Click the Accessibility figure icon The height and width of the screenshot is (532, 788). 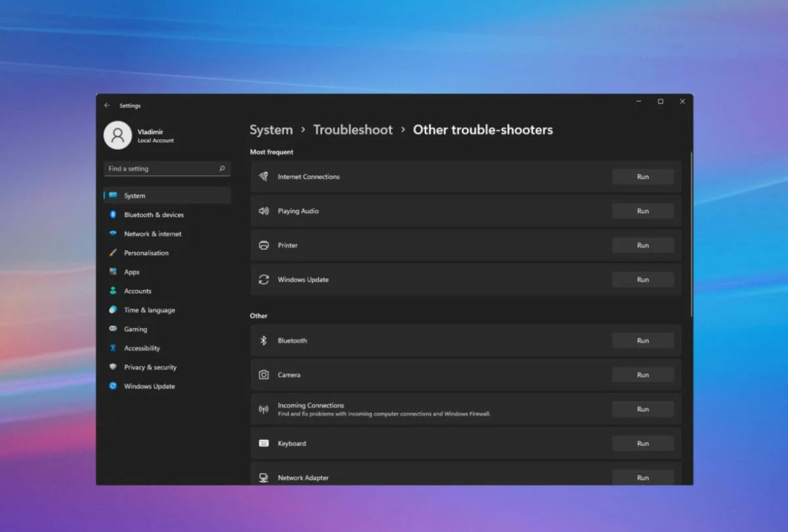(x=113, y=348)
